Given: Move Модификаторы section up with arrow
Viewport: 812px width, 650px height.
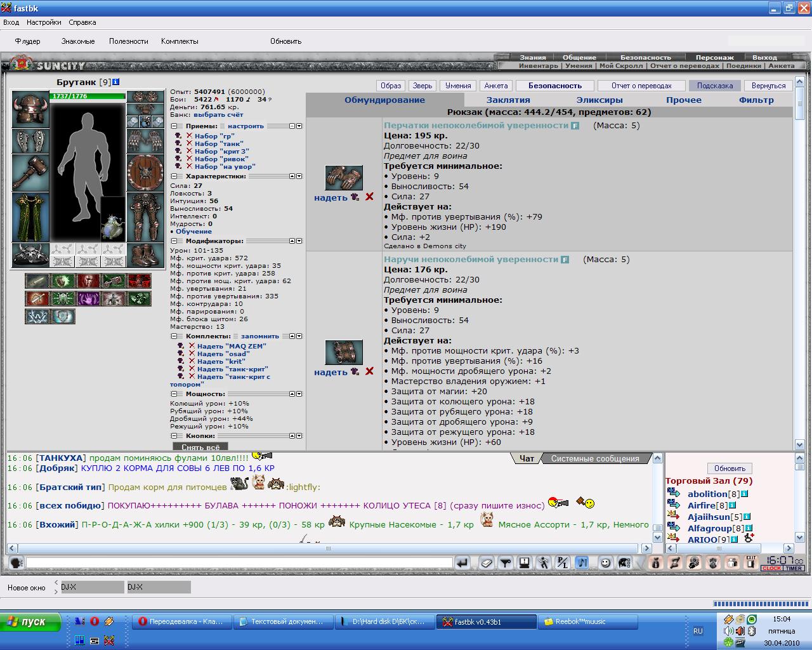Looking at the screenshot, I should tap(292, 241).
